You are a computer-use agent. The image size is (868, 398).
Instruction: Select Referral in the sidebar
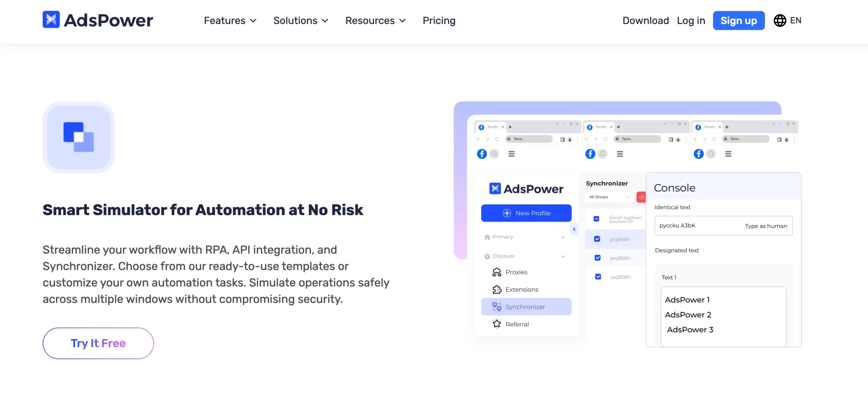(510, 324)
